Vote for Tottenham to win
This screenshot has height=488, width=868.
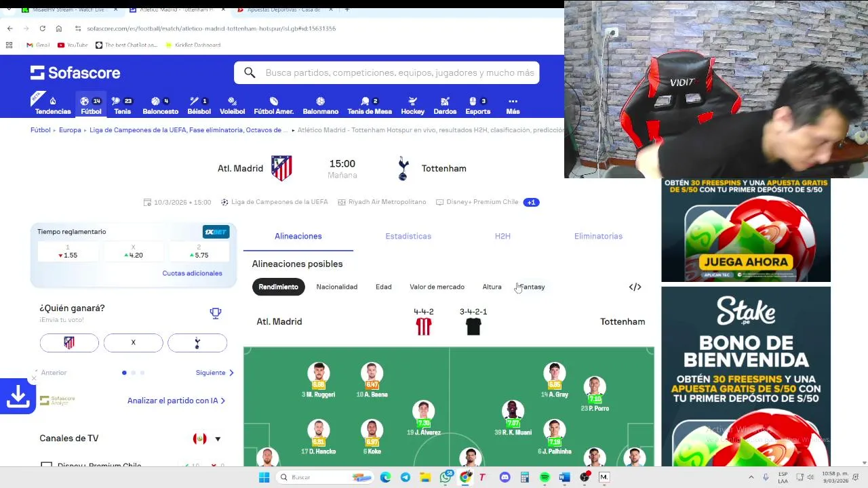(x=197, y=343)
